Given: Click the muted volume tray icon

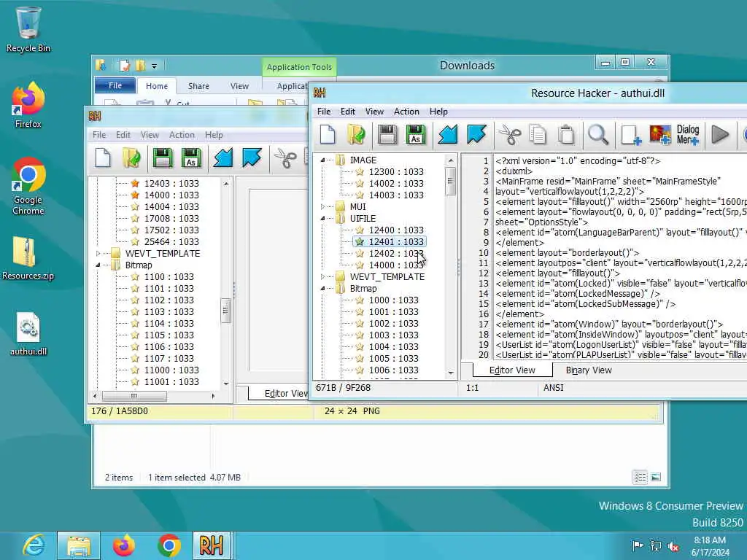Looking at the screenshot, I should (673, 546).
